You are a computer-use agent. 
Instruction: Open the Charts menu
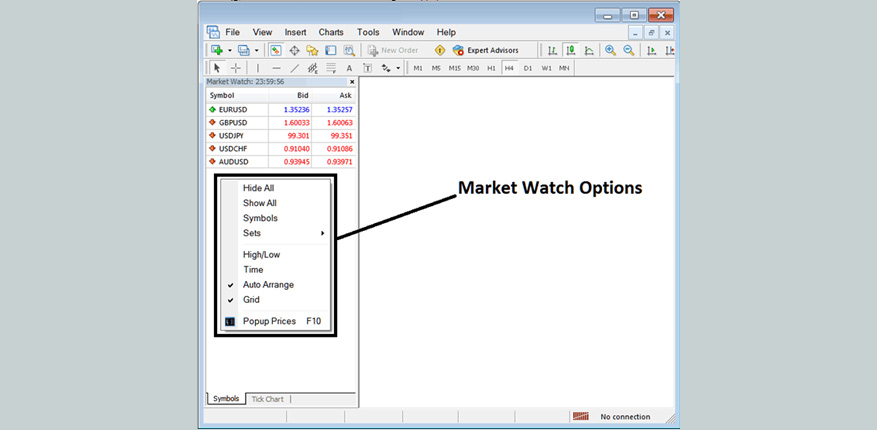point(331,32)
